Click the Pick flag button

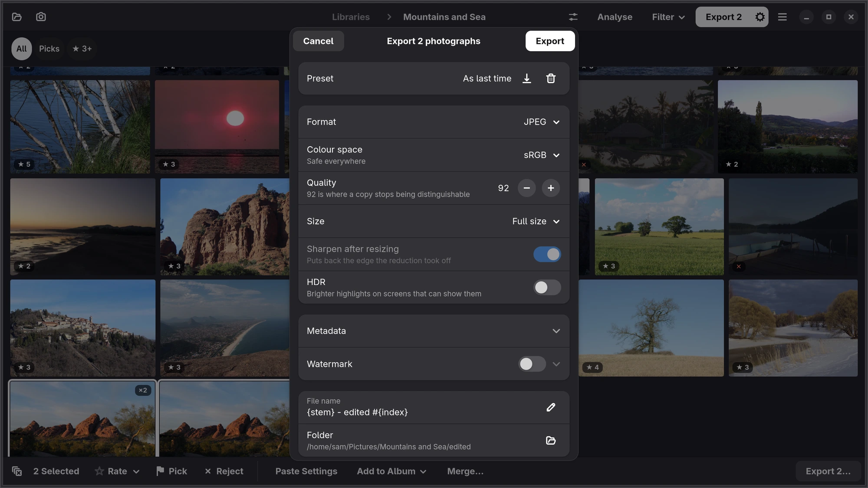(x=172, y=471)
